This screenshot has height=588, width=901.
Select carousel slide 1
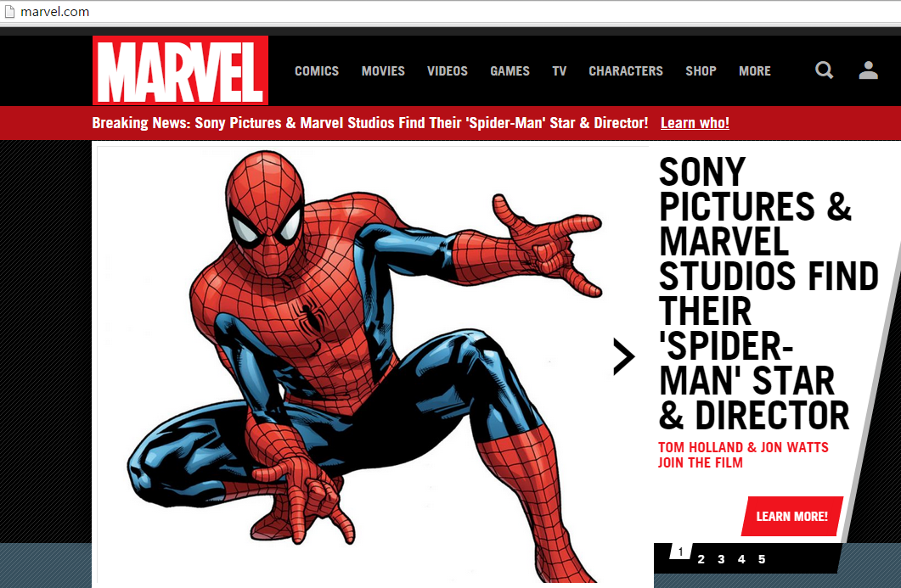pyautogui.click(x=681, y=552)
